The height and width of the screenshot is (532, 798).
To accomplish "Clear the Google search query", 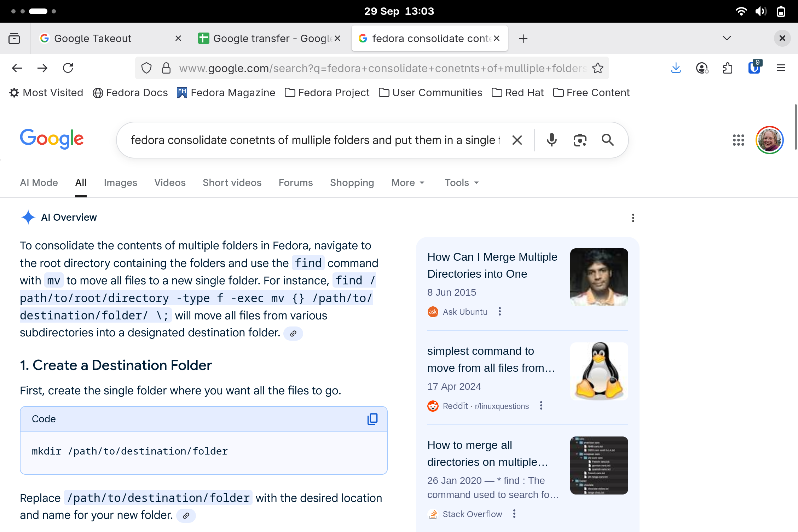I will (517, 140).
